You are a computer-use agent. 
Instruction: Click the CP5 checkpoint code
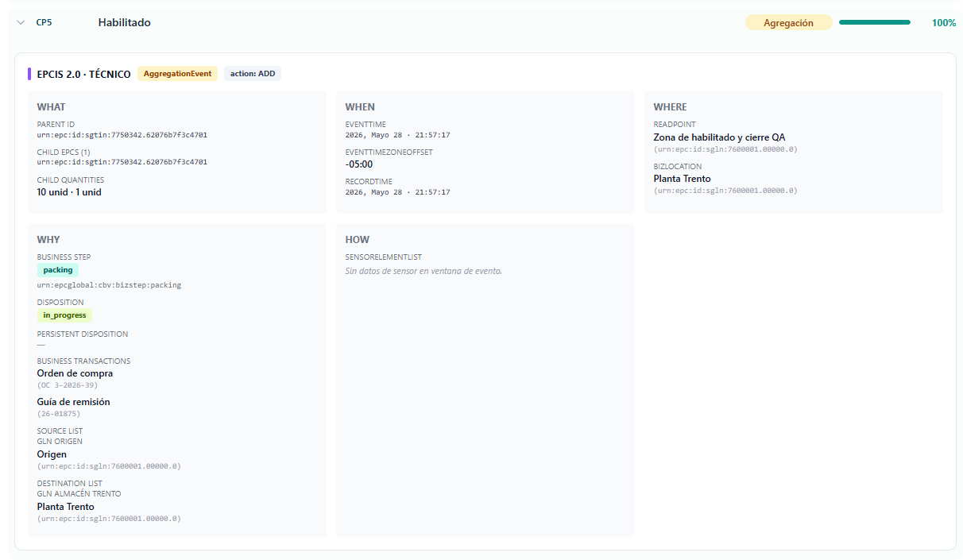point(44,23)
